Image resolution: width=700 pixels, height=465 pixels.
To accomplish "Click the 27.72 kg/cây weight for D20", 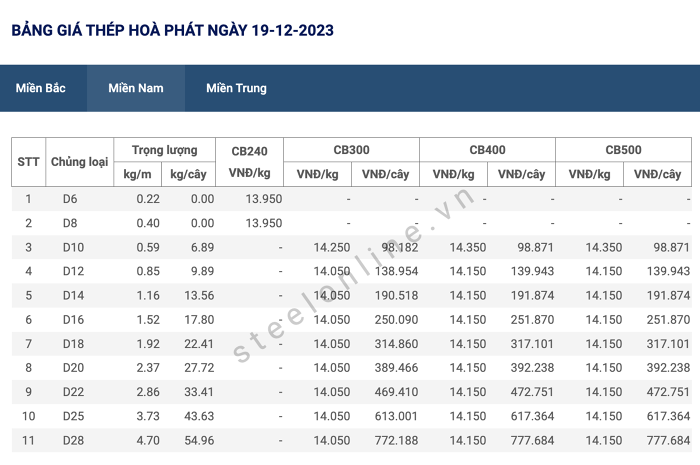I will [x=199, y=368].
